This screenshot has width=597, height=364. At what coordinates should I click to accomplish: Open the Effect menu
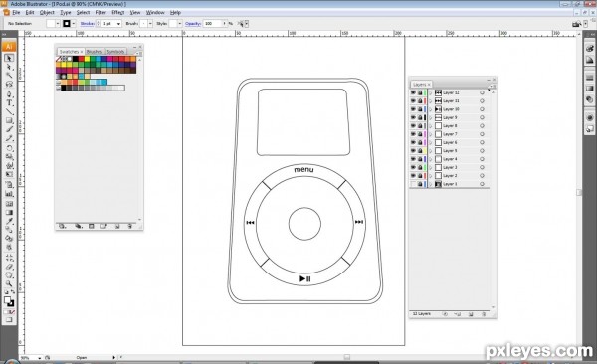click(x=118, y=13)
